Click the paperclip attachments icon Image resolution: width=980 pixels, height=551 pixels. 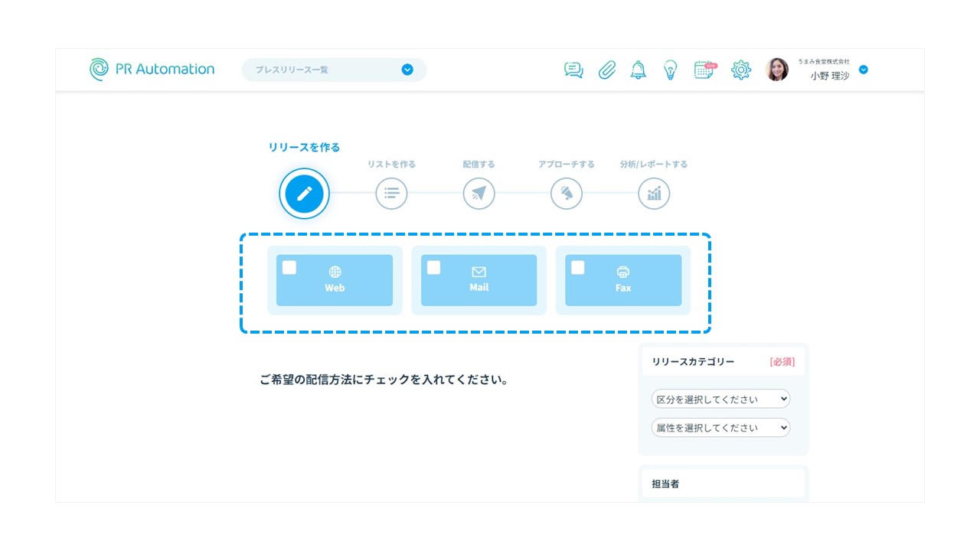(x=607, y=70)
